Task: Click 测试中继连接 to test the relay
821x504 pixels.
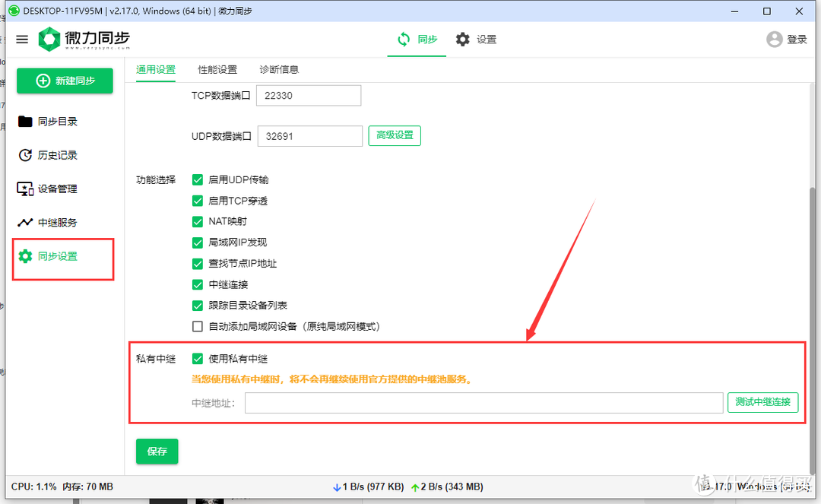Action: pos(762,402)
